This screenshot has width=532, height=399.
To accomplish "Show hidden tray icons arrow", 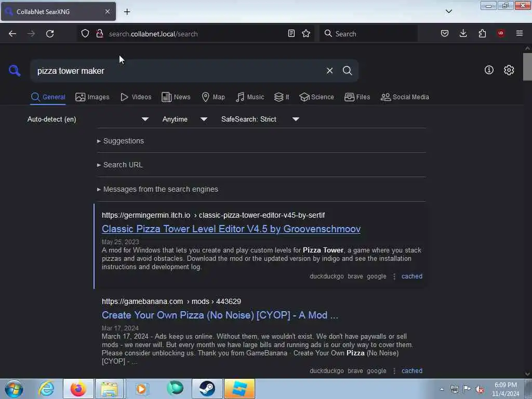I will [x=442, y=390].
